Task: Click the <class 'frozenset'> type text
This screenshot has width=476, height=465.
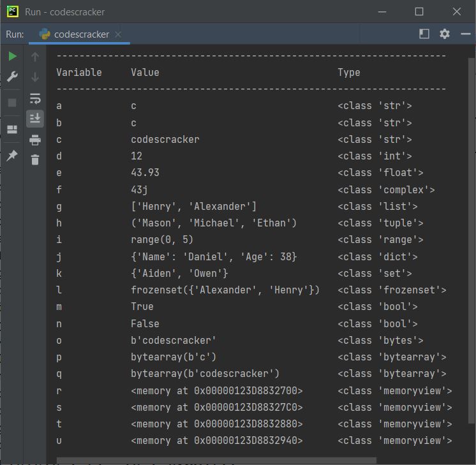Action: (x=392, y=290)
